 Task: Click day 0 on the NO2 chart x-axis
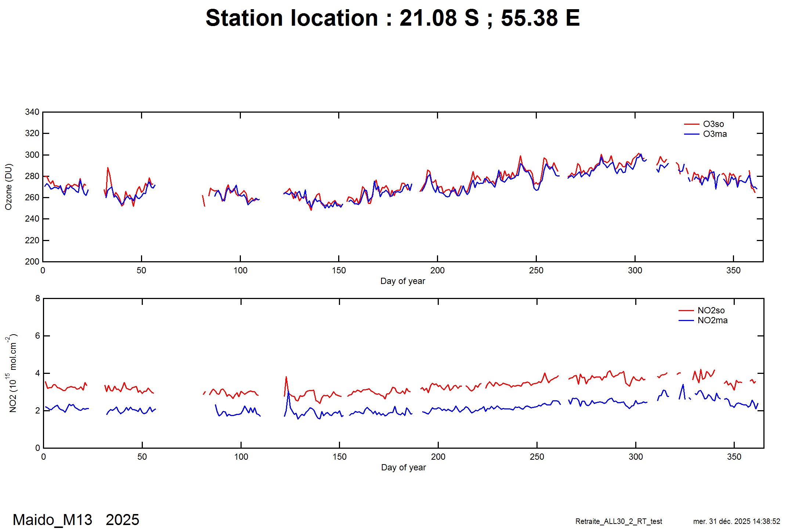pyautogui.click(x=44, y=457)
